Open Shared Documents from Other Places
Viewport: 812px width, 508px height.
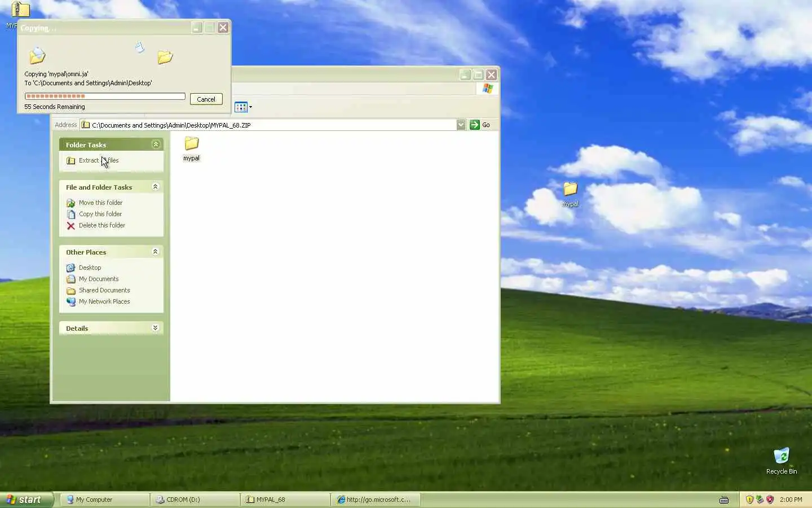coord(104,290)
